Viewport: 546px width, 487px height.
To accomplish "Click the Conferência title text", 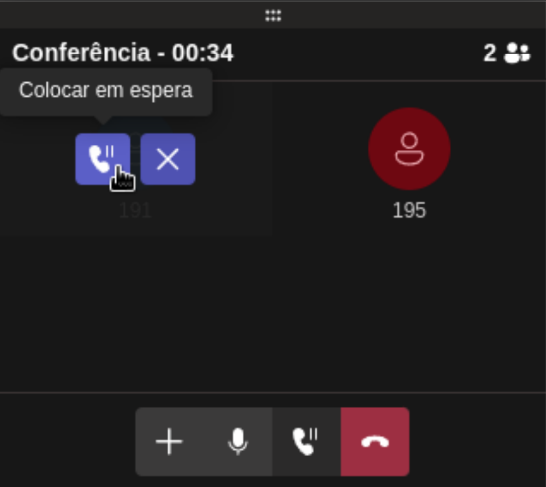I will coord(81,53).
